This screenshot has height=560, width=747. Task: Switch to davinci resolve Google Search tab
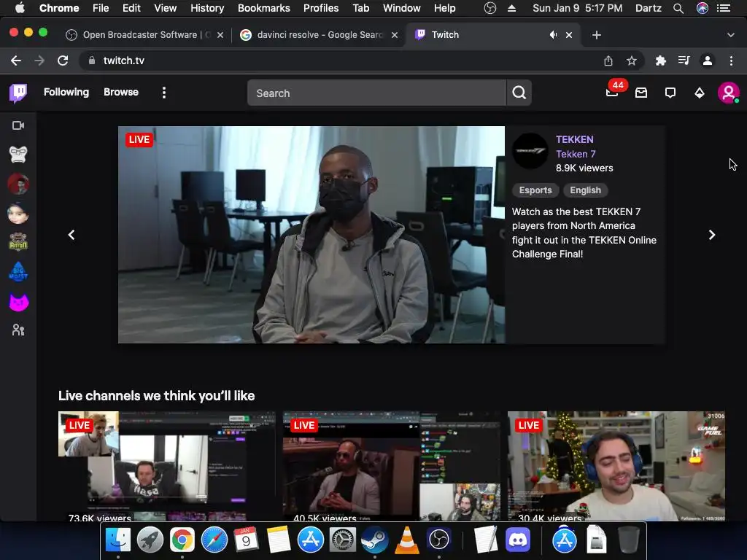point(320,35)
